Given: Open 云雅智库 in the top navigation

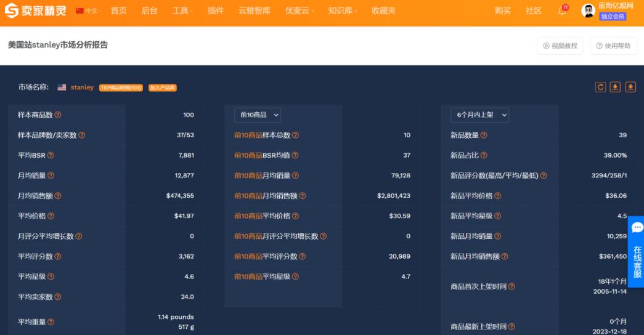Looking at the screenshot, I should pos(255,10).
